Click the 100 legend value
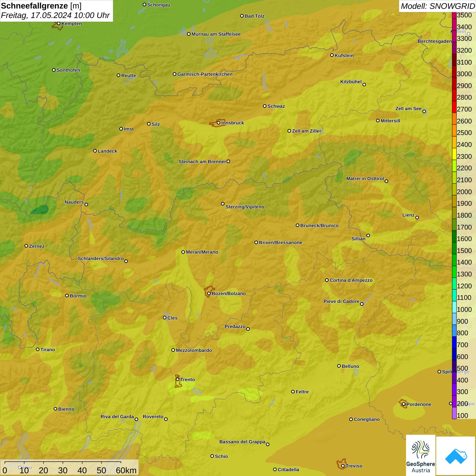This screenshot has height=476, width=476. coord(462,415)
